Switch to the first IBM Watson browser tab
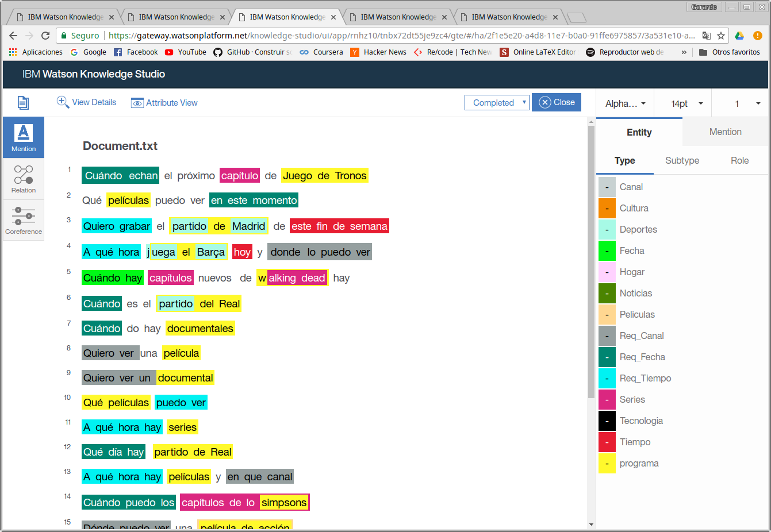The width and height of the screenshot is (771, 532). click(x=65, y=17)
